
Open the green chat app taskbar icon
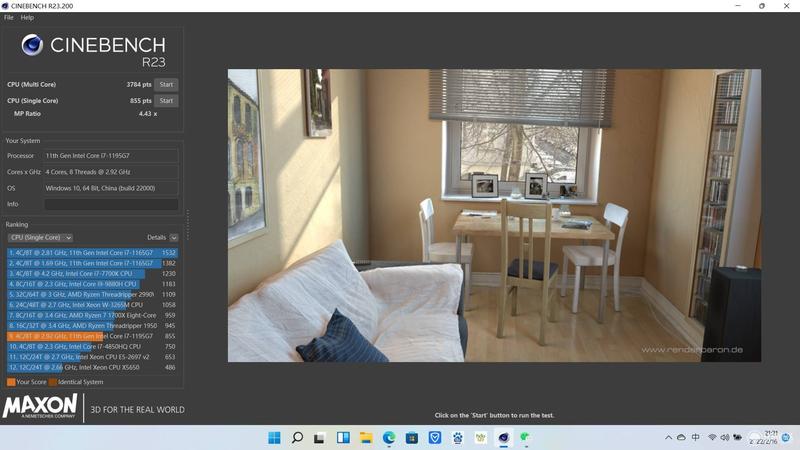pyautogui.click(x=525, y=438)
